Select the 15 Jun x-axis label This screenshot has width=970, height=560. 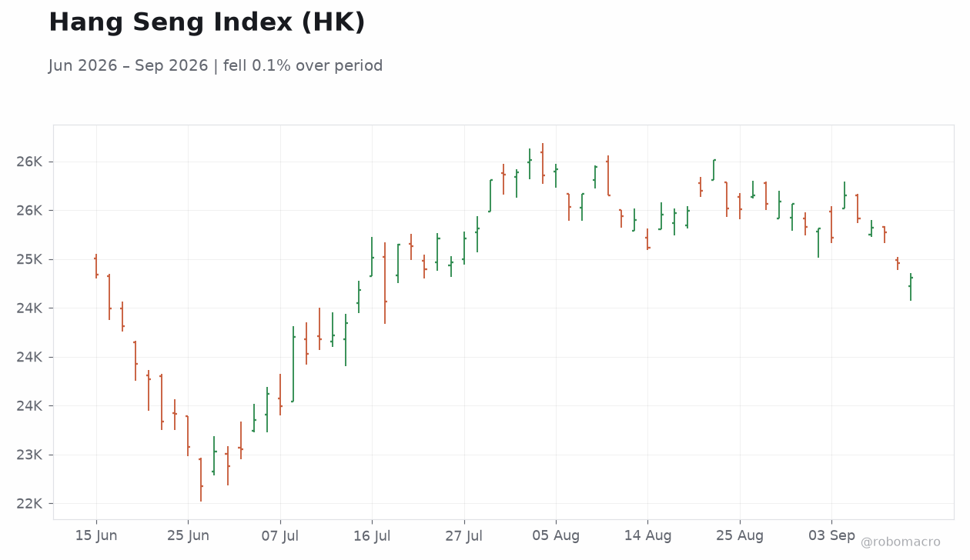point(96,535)
